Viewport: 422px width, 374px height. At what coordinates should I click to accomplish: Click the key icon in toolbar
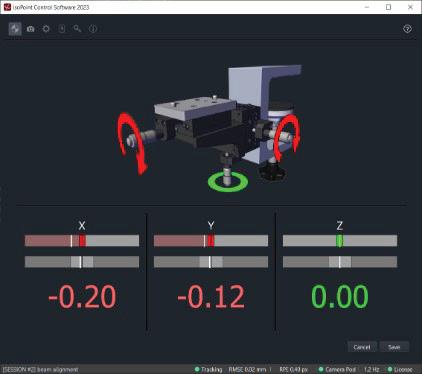[77, 29]
